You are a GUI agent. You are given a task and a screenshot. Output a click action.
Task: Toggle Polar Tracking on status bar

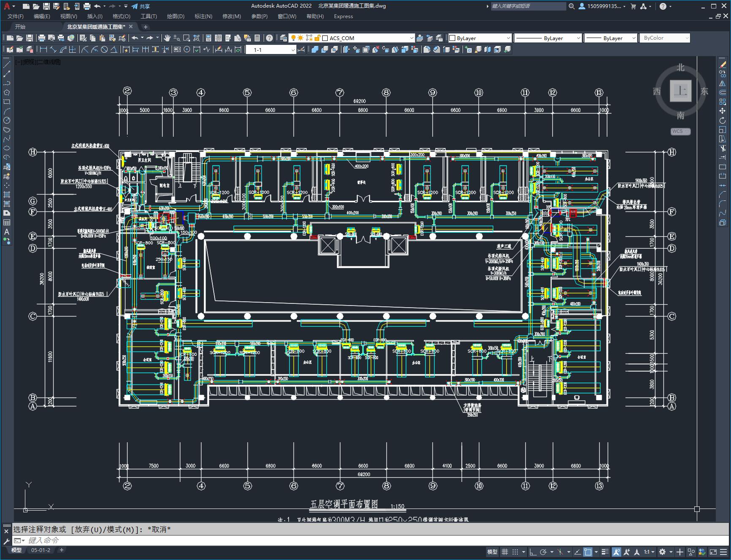pyautogui.click(x=543, y=552)
